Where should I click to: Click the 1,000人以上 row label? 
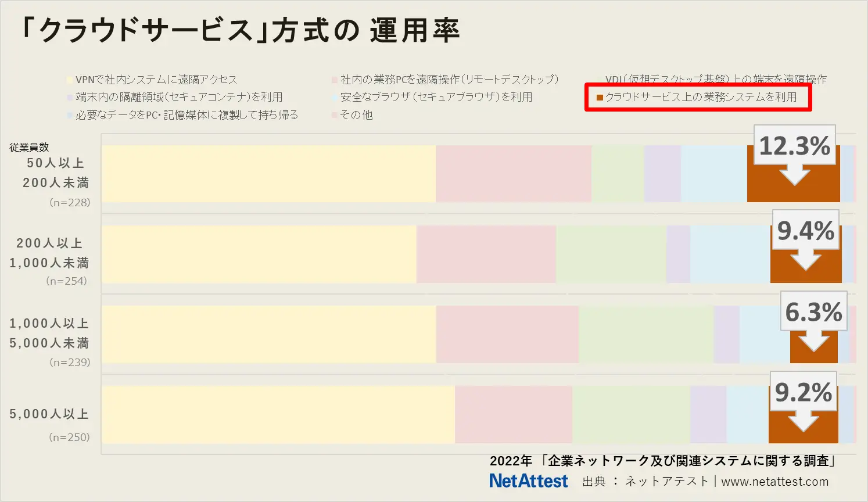[x=49, y=324]
